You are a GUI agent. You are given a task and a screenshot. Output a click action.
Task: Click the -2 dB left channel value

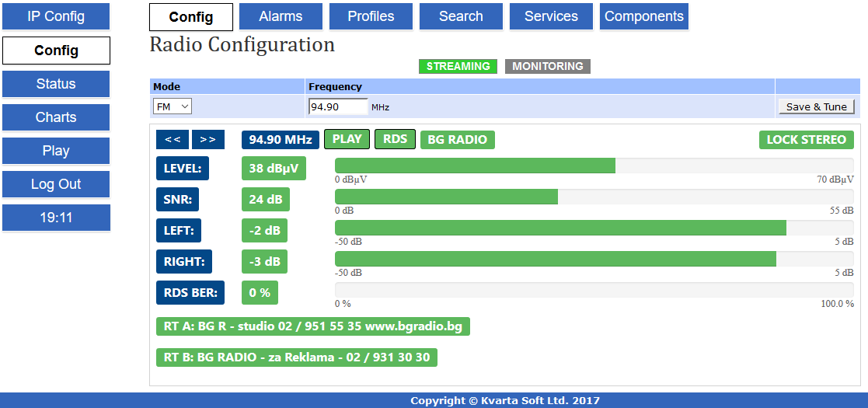coord(265,230)
